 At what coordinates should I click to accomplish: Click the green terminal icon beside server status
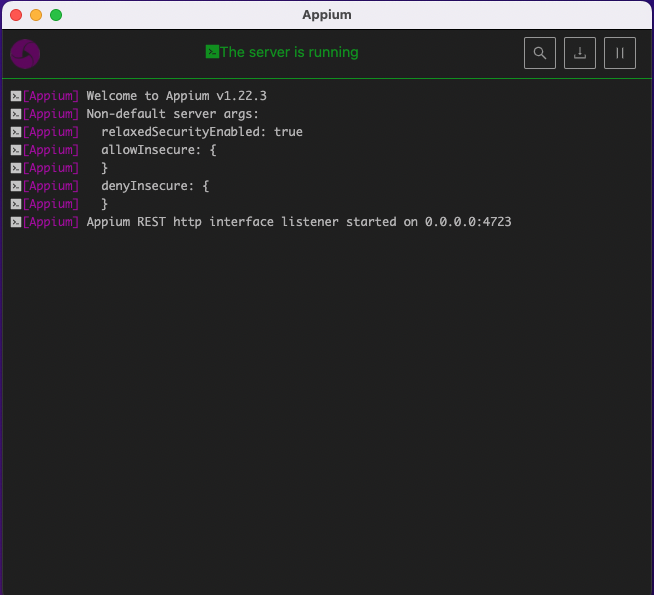[212, 52]
